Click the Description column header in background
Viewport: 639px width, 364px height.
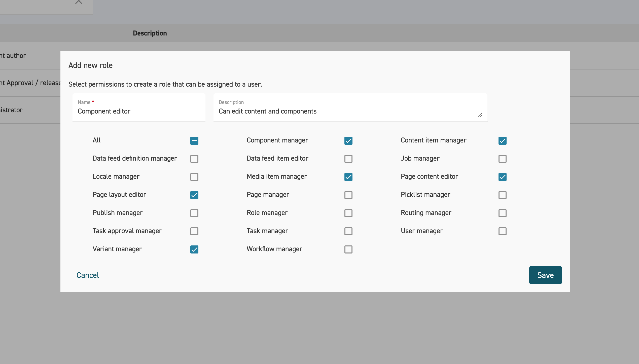click(150, 33)
